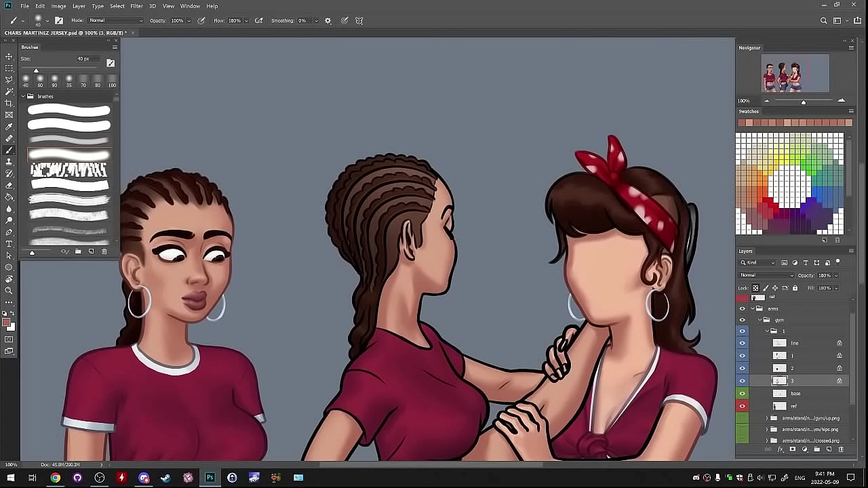Toggle visibility of 'base' layer
Screen dimensions: 868x488
coord(742,394)
